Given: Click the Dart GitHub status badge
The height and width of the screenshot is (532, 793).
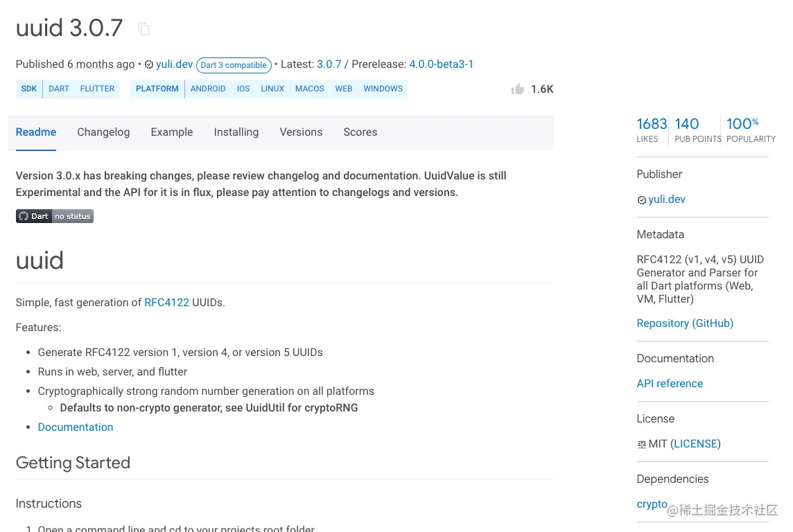Looking at the screenshot, I should pos(55,216).
